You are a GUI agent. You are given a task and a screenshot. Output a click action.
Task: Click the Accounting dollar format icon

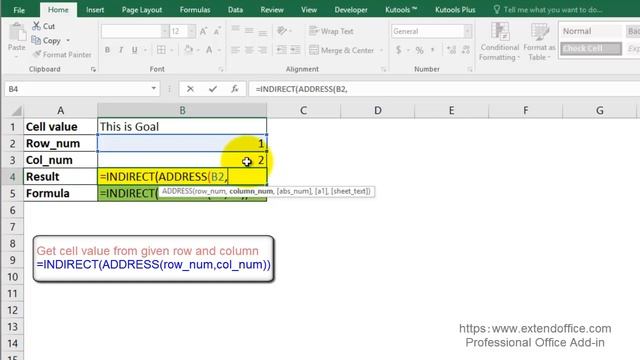[x=398, y=50]
